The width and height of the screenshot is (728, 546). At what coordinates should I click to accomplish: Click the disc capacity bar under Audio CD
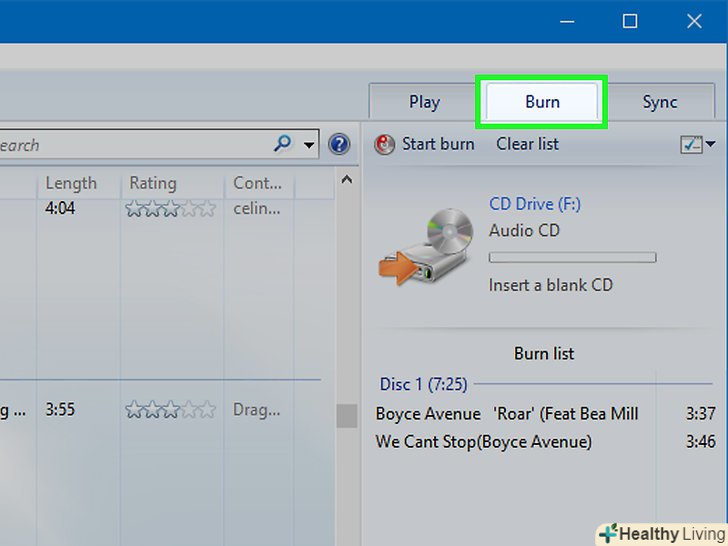click(x=572, y=258)
